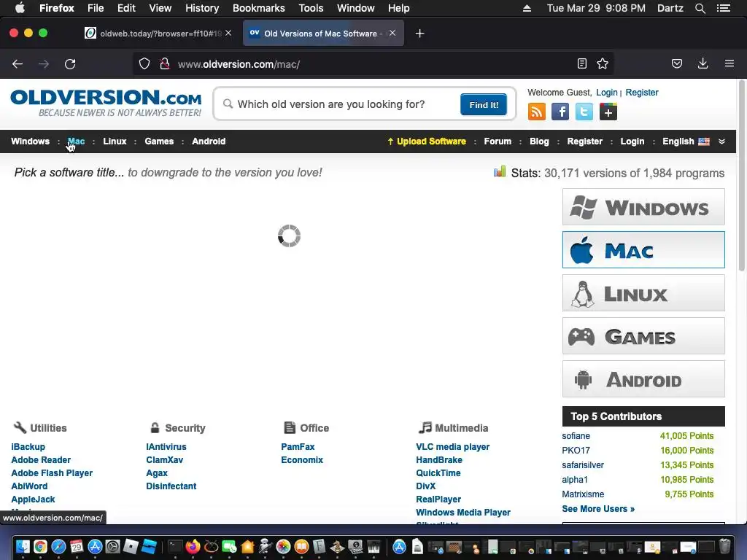Close the oldweb.today tab

point(228,33)
